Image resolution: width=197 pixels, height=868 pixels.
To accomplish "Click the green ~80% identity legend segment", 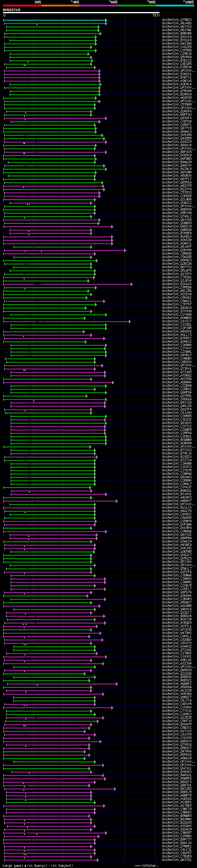I will 137,6.
